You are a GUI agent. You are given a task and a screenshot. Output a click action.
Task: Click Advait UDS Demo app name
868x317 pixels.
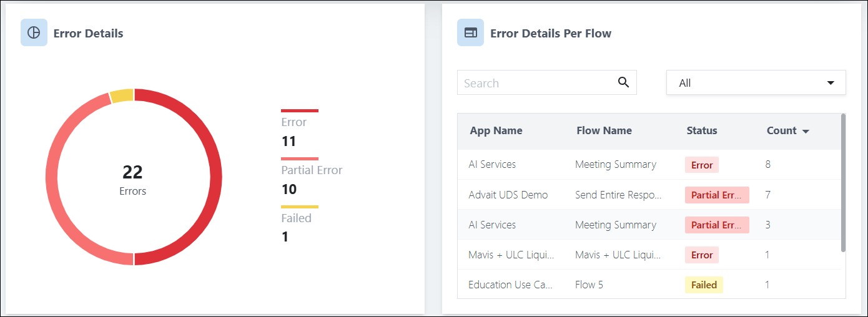(508, 195)
